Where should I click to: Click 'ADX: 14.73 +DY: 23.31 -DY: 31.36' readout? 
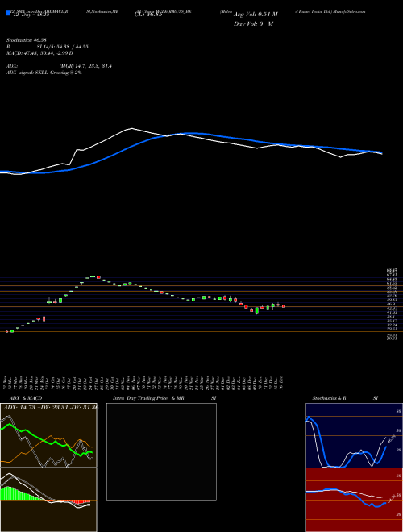(51, 408)
